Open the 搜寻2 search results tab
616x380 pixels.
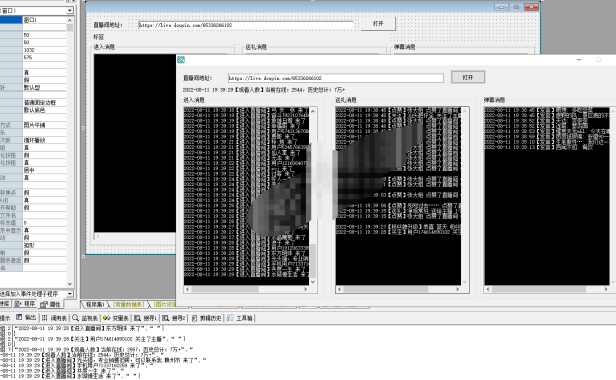click(x=174, y=318)
